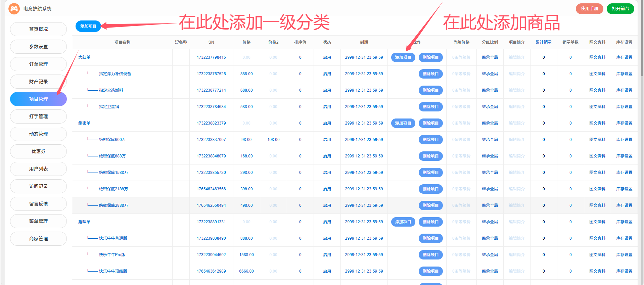Image resolution: width=644 pixels, height=285 pixels.
Task: Select 优惠券 from the sidebar menu
Action: [38, 151]
